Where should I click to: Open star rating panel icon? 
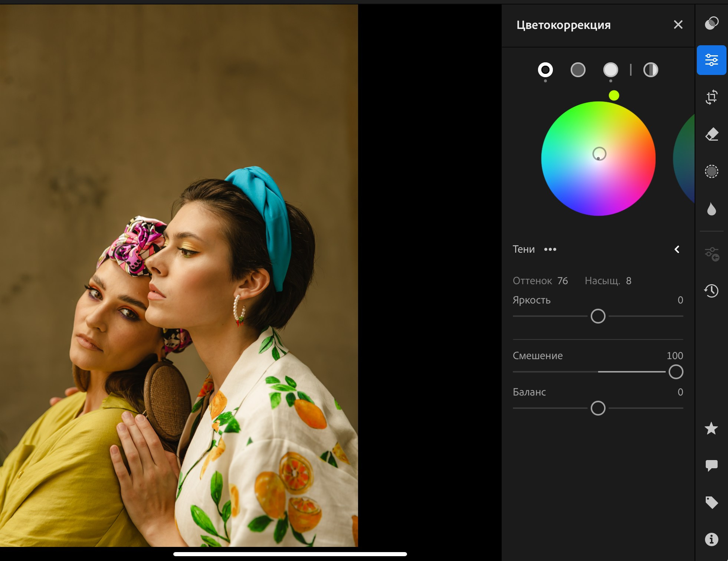[x=711, y=429]
